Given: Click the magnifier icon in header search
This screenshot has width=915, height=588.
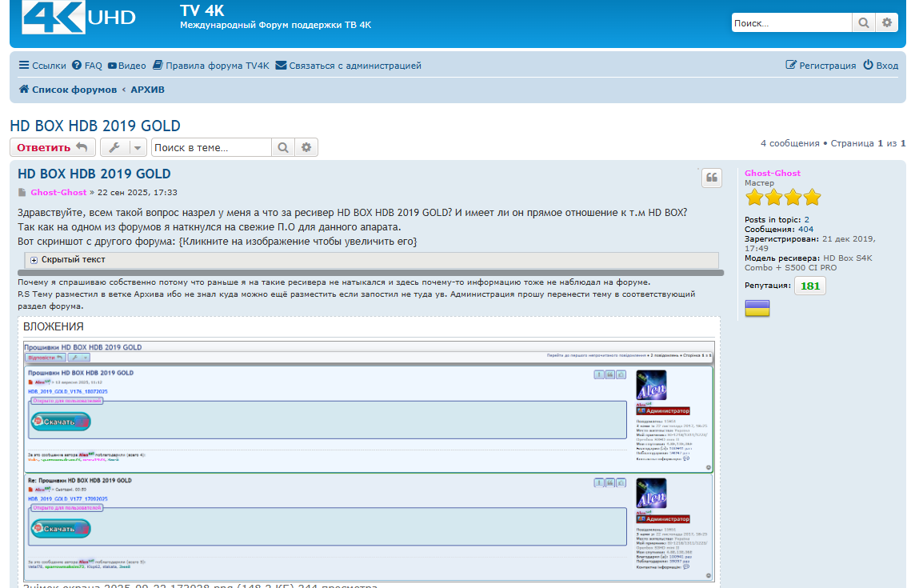Looking at the screenshot, I should pyautogui.click(x=863, y=23).
